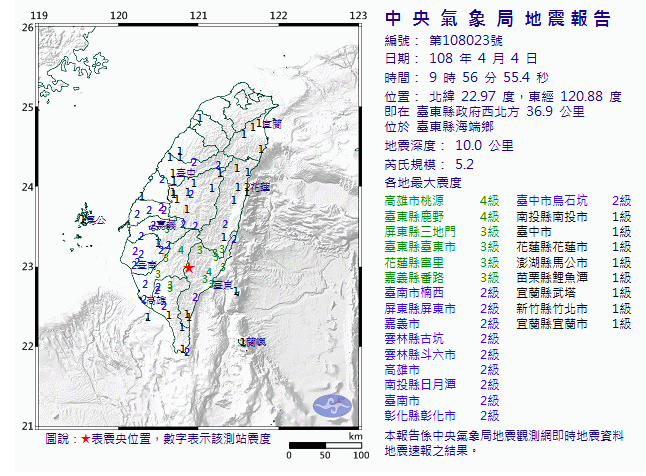The height and width of the screenshot is (476, 646).
Task: Click the legend text 數字表示該測站震度
Action: (x=217, y=438)
